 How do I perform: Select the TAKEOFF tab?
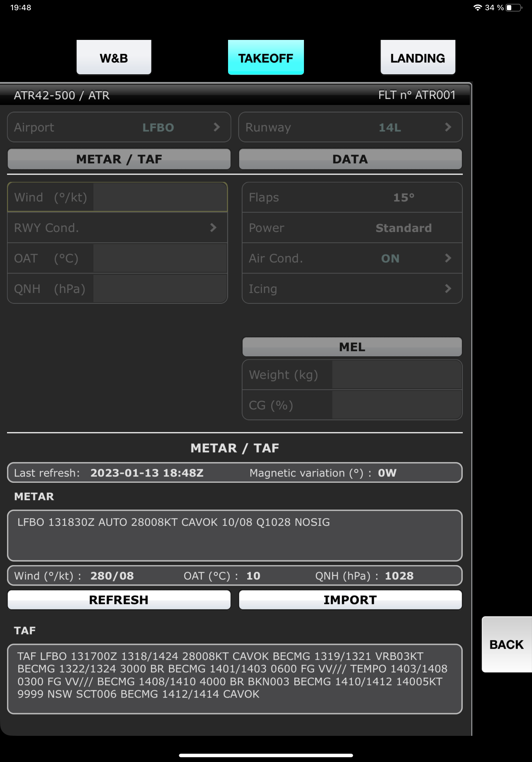266,57
